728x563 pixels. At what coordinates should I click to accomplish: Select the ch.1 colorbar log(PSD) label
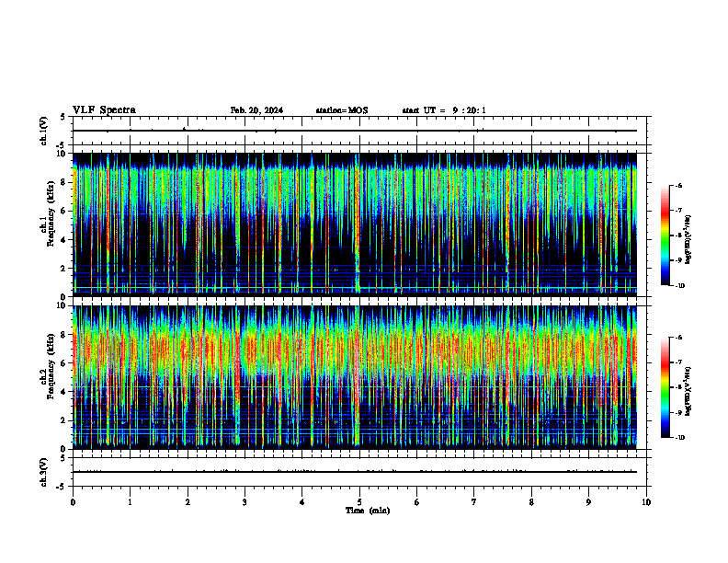pyautogui.click(x=688, y=240)
